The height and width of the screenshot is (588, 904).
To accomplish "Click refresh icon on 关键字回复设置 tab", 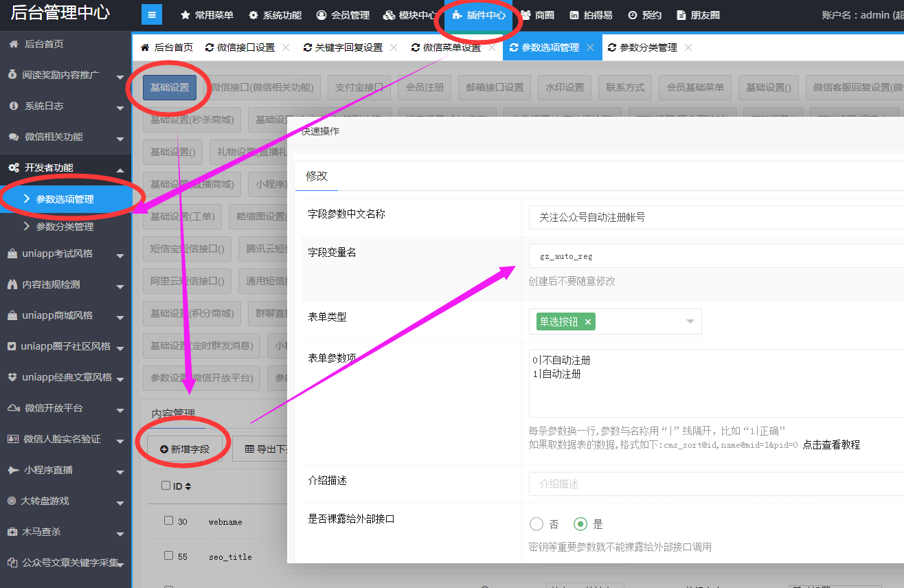I will pyautogui.click(x=307, y=47).
